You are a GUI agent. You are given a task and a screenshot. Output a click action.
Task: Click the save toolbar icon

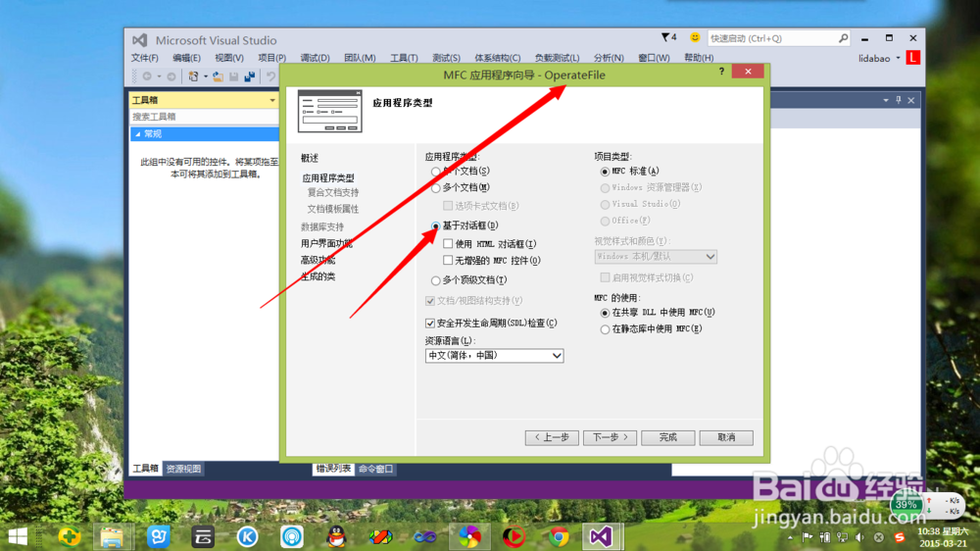tap(234, 76)
